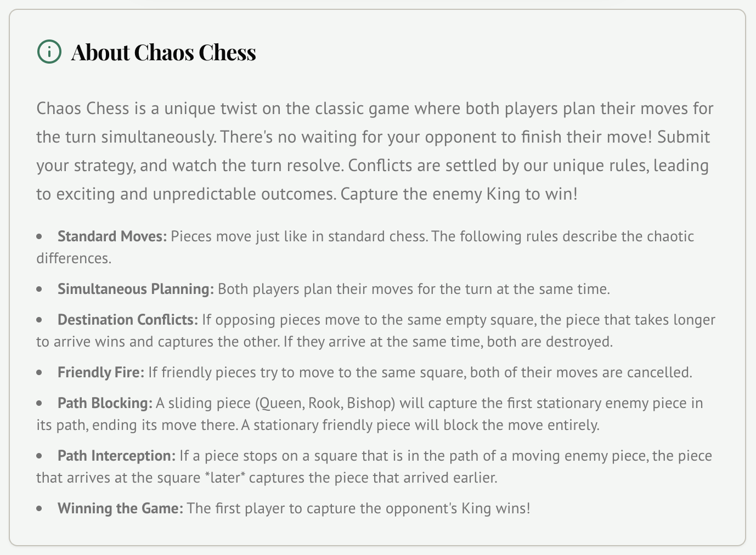The width and height of the screenshot is (756, 555).
Task: Click the bullet before Destination Conflicts
Action: click(40, 320)
